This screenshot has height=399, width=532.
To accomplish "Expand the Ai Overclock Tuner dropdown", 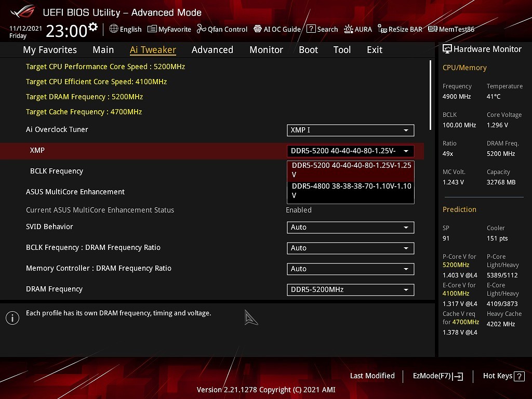I will point(350,130).
